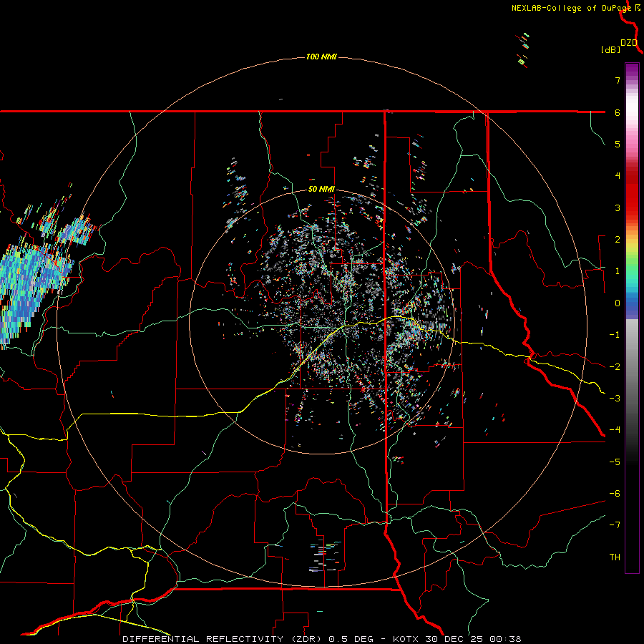The image size is (644, 644).
Task: Select the -2 dB scale value
Action: tap(615, 367)
